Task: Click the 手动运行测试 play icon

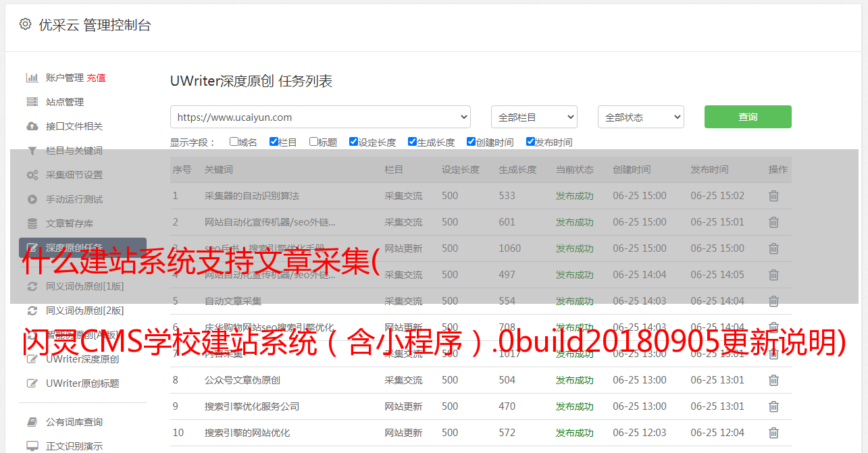Action: (x=32, y=199)
